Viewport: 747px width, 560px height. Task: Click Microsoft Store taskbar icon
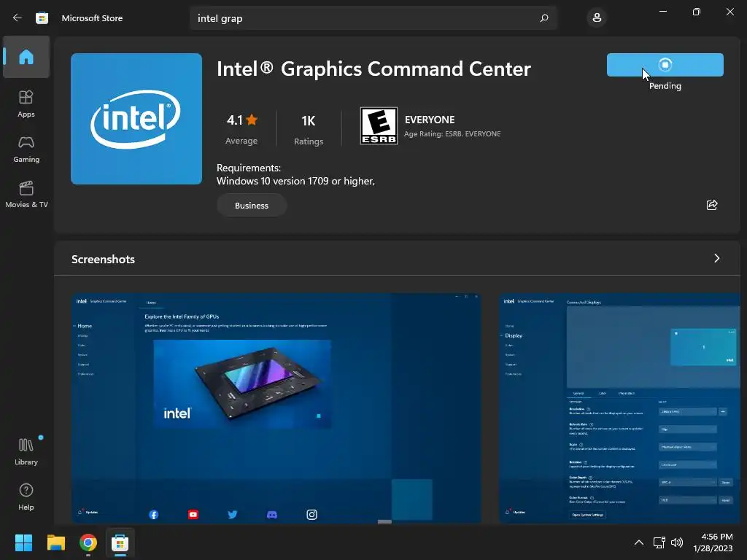click(120, 542)
